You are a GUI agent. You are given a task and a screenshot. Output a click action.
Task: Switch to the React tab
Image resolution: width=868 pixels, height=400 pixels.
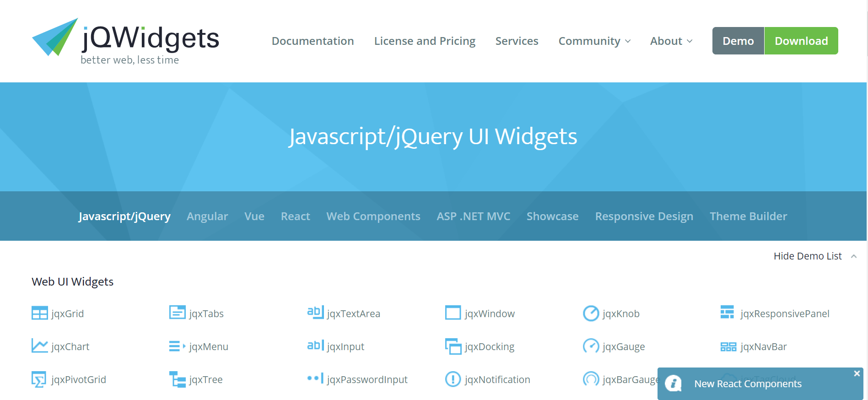click(296, 216)
